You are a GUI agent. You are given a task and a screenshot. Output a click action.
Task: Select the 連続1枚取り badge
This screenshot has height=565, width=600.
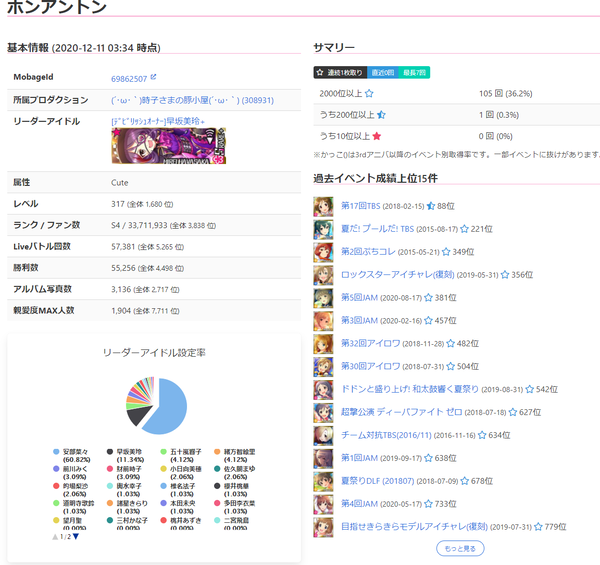click(x=340, y=72)
